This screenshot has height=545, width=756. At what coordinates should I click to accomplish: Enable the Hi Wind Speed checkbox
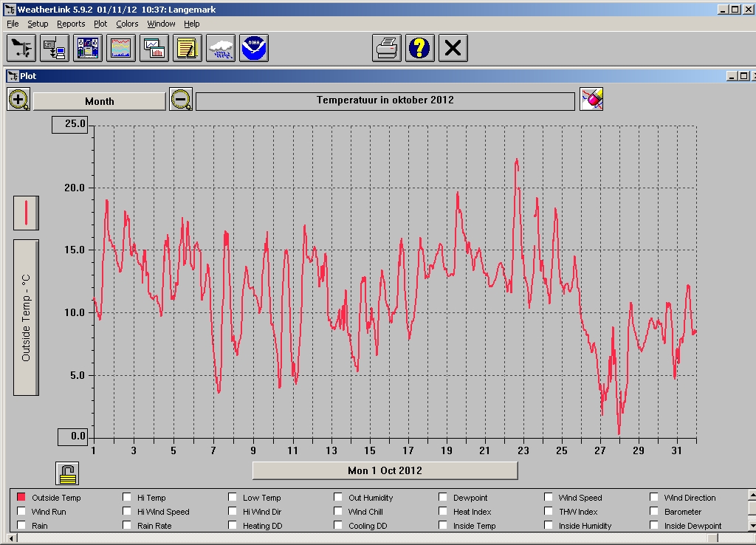point(127,511)
